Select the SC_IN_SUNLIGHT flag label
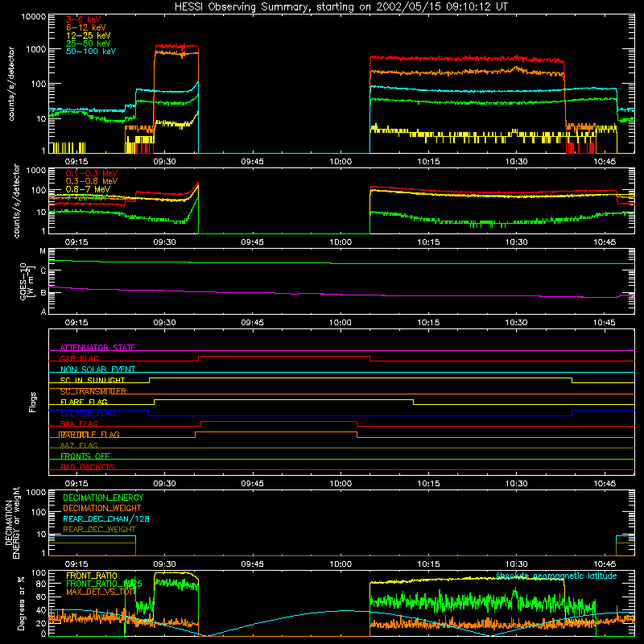Image resolution: width=644 pixels, height=644 pixels. click(x=93, y=380)
